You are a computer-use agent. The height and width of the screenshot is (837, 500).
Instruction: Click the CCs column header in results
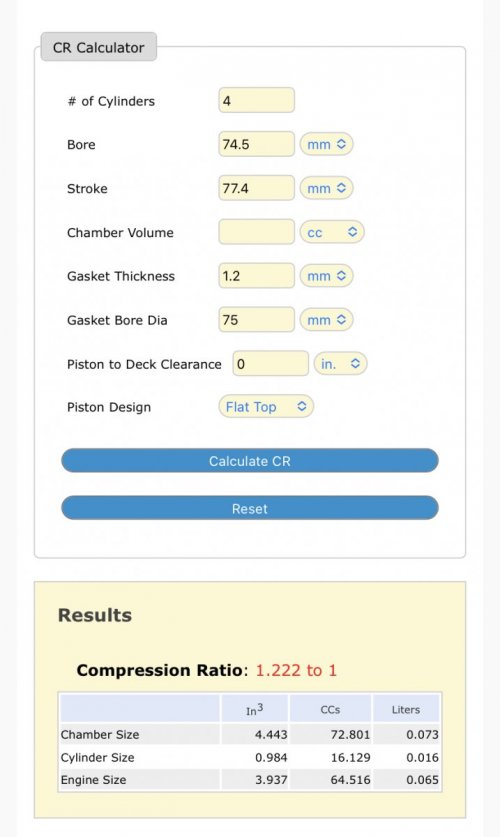(330, 709)
